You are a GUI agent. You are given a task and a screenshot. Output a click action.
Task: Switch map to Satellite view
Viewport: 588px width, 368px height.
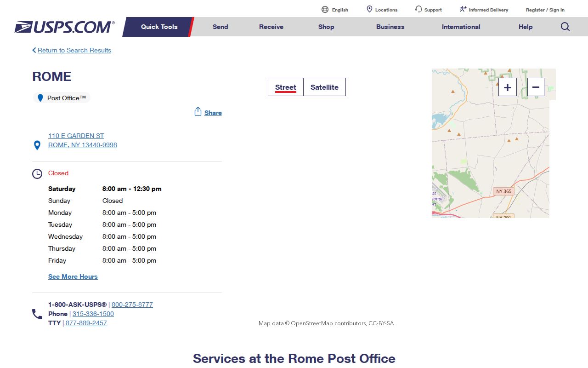point(324,87)
